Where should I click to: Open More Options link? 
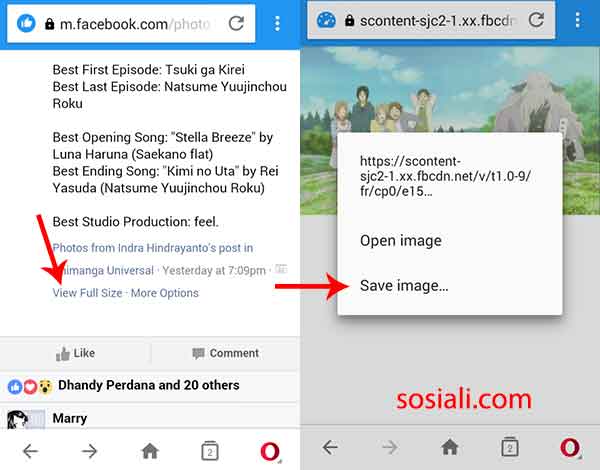(165, 293)
